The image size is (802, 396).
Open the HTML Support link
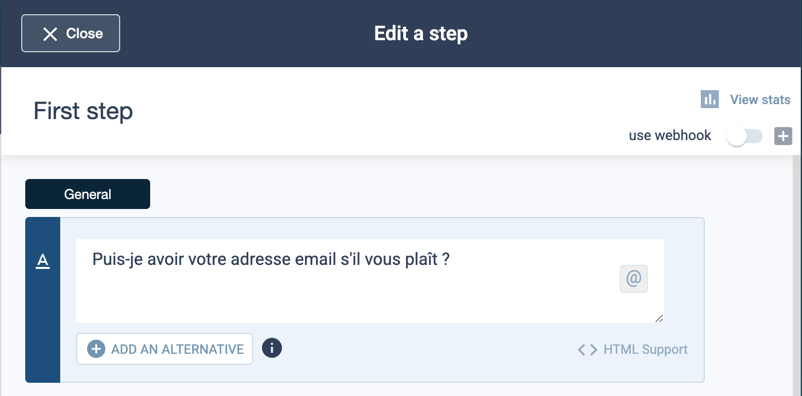645,350
